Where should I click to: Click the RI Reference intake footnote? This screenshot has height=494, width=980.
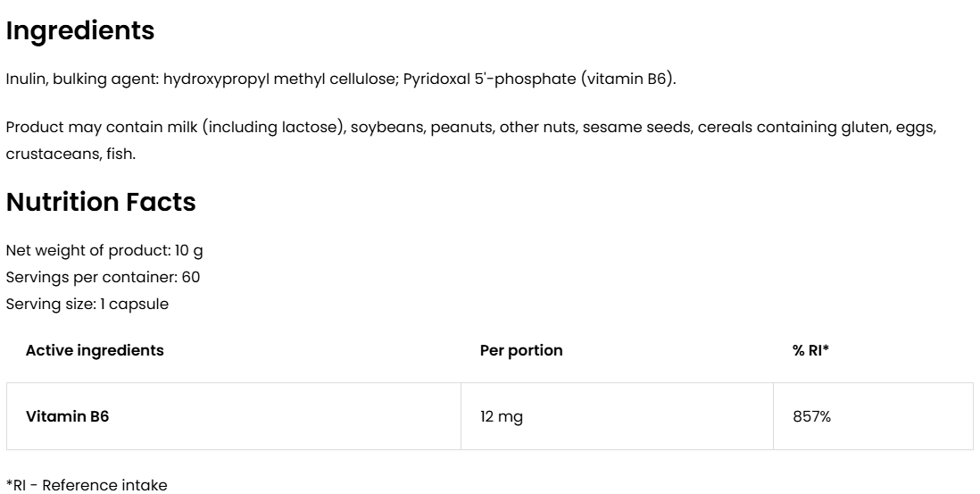(x=87, y=485)
